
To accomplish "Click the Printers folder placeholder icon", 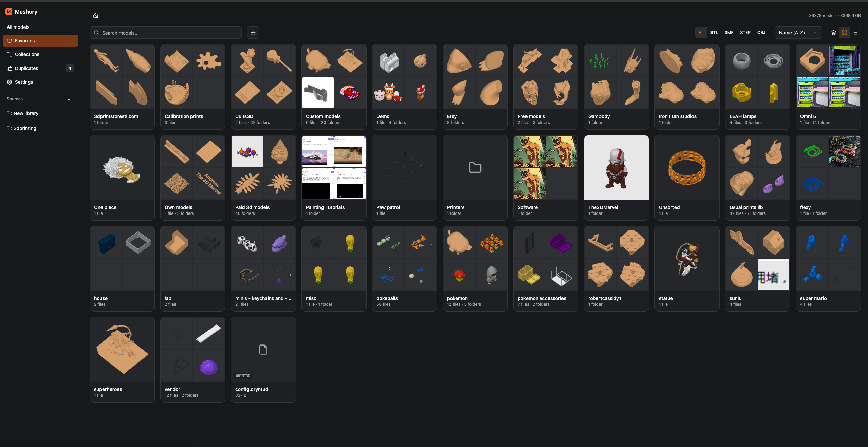I will coord(475,167).
